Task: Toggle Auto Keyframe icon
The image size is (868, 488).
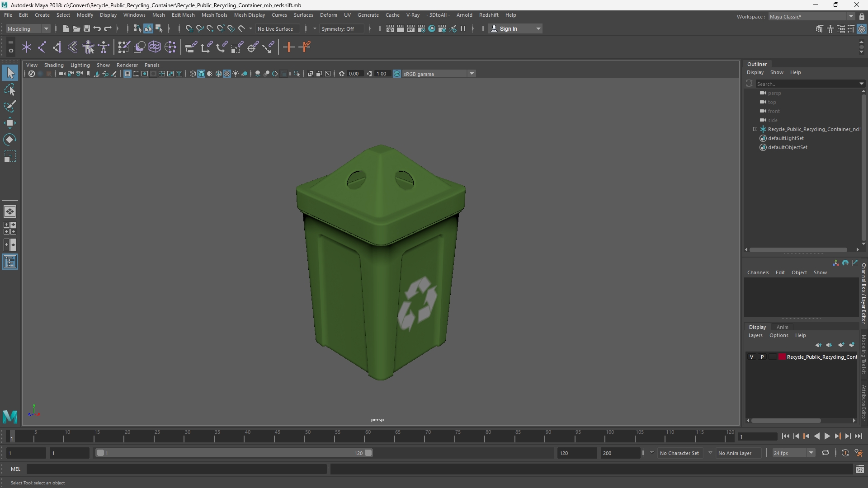Action: pos(845,453)
